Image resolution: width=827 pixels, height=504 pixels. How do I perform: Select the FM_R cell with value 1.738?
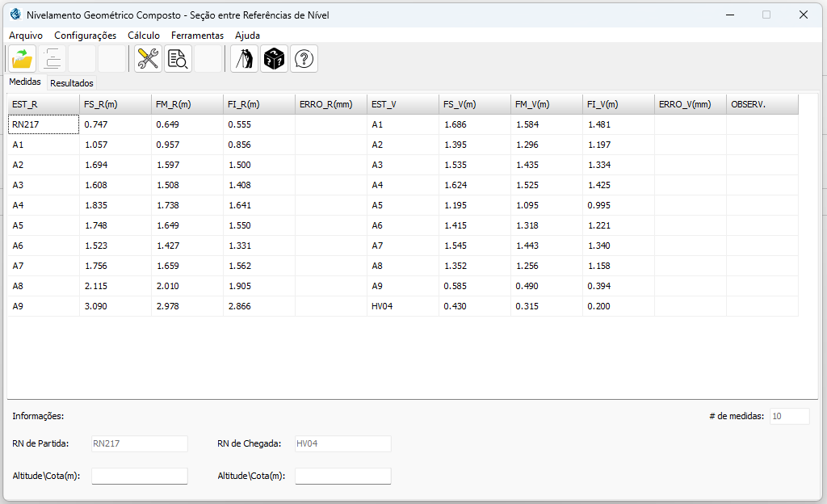[x=187, y=205]
